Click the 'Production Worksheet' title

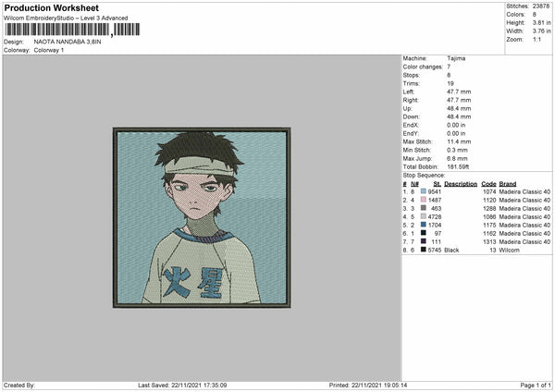coord(52,7)
